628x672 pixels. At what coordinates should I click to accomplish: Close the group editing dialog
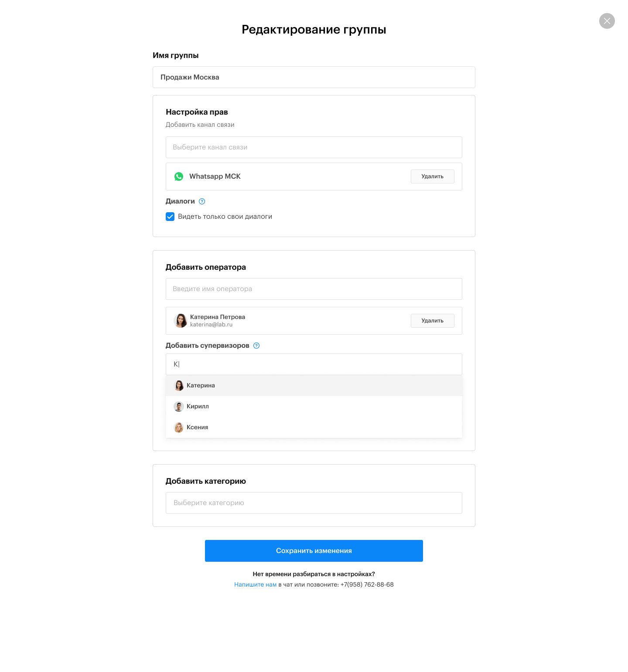[x=607, y=21]
